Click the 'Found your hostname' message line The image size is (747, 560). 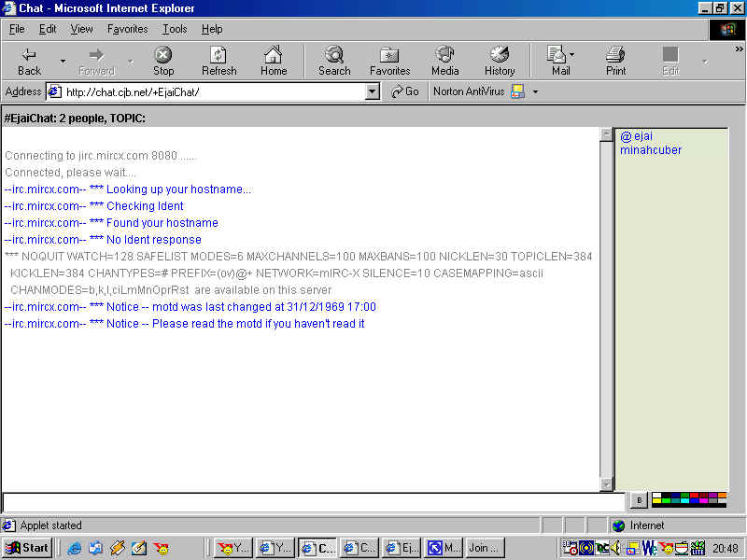tap(111, 223)
